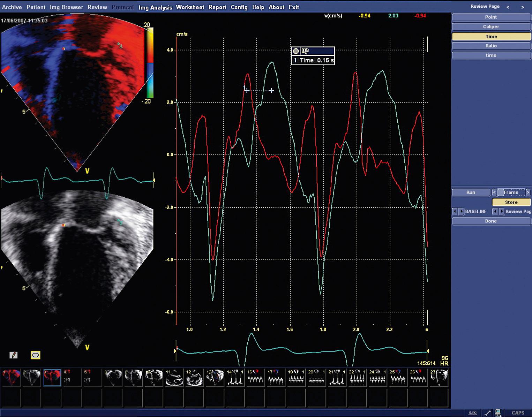Viewport: 532px width, 417px height.
Task: Click the iLinq status bar link
Action: click(x=472, y=413)
